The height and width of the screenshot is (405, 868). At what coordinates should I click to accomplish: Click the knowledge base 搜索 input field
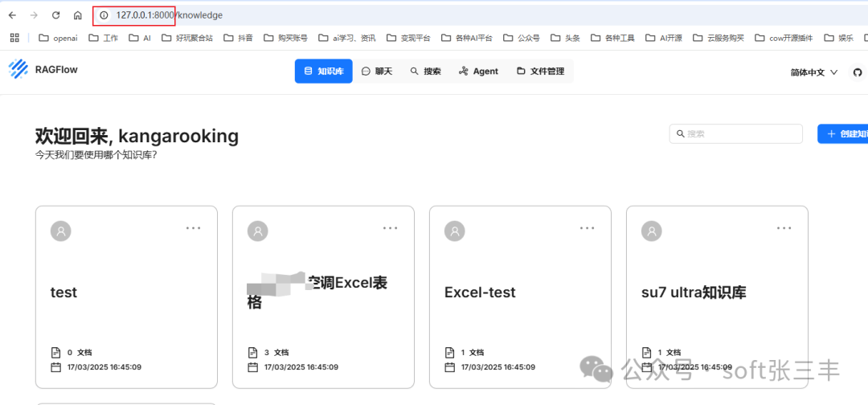pos(735,134)
